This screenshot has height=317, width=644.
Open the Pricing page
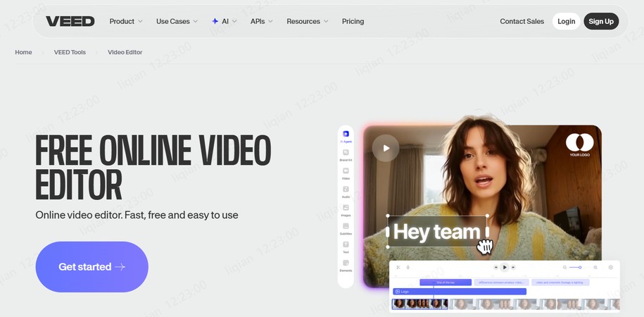tap(353, 21)
